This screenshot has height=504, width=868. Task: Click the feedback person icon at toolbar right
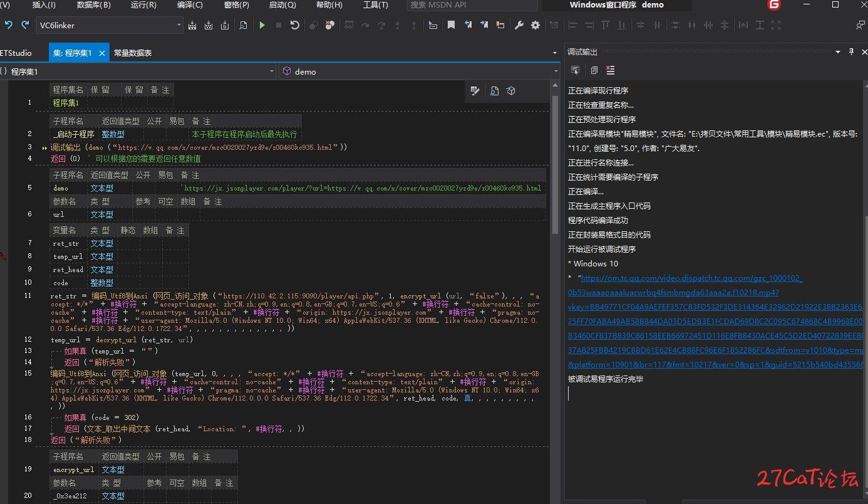click(x=860, y=26)
